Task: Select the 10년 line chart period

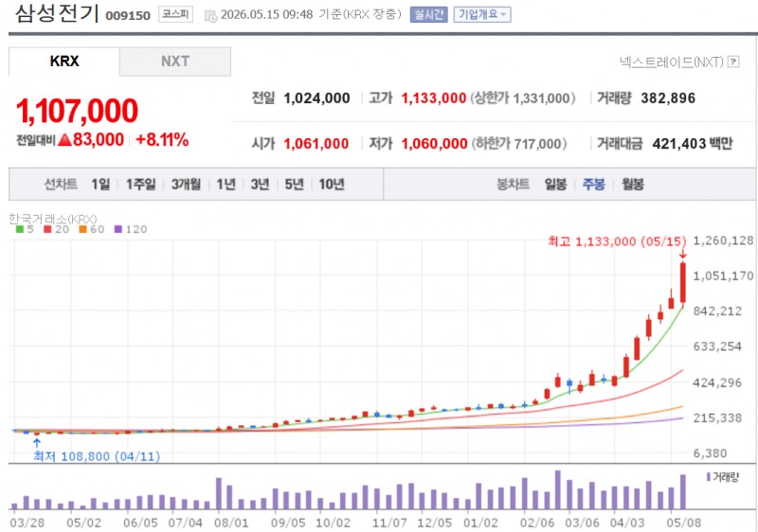Action: click(332, 184)
